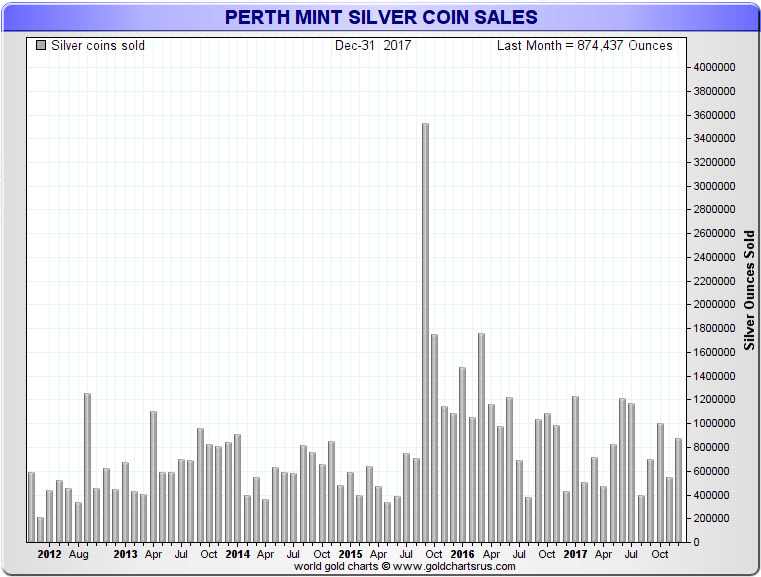Click the x-axis label 2015

coord(350,554)
